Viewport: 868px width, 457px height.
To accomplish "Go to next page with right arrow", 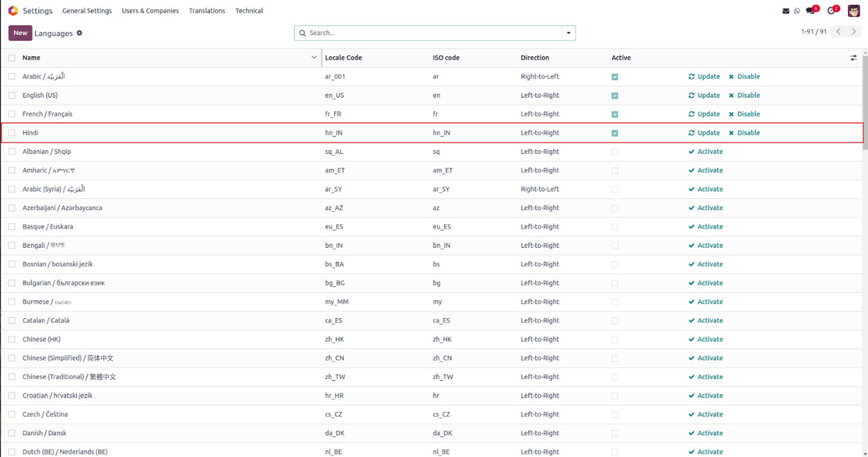I will [853, 32].
